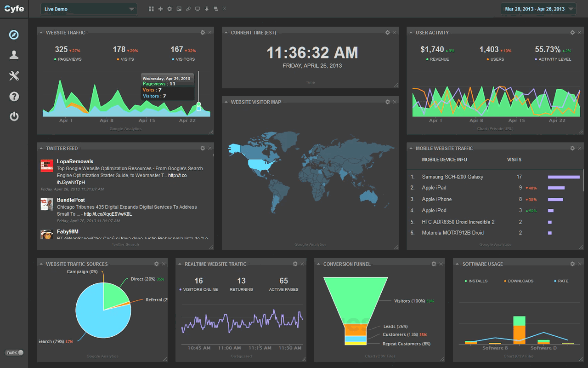Click the monitor display icon in toolbar
This screenshot has width=588, height=368.
198,9
